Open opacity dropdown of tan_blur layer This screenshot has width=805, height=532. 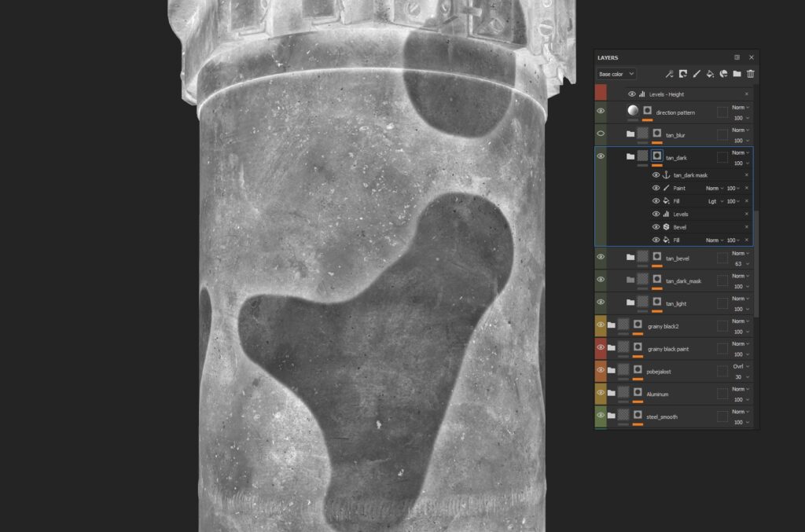[x=741, y=141]
